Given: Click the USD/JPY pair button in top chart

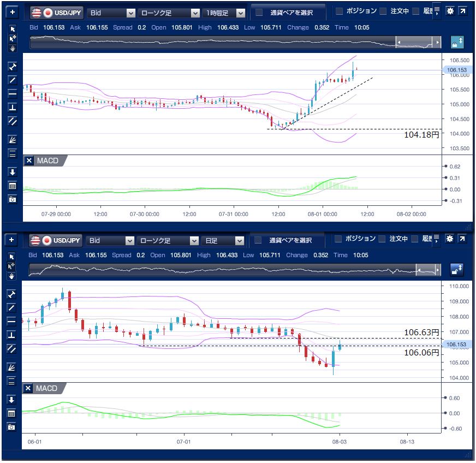Looking at the screenshot, I should pos(56,12).
